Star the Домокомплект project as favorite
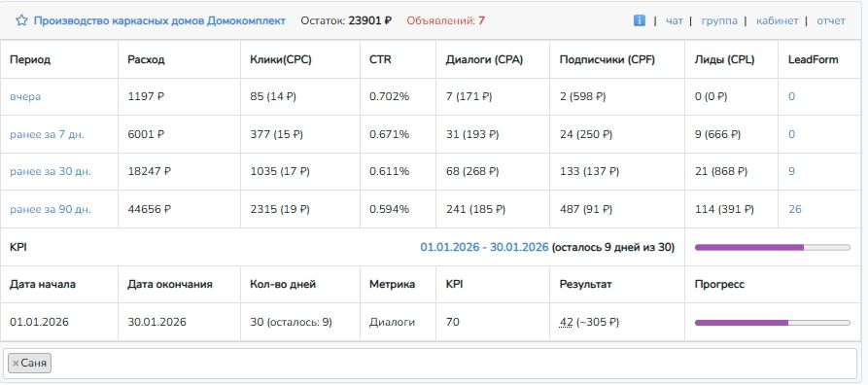The width and height of the screenshot is (868, 385). click(x=21, y=21)
